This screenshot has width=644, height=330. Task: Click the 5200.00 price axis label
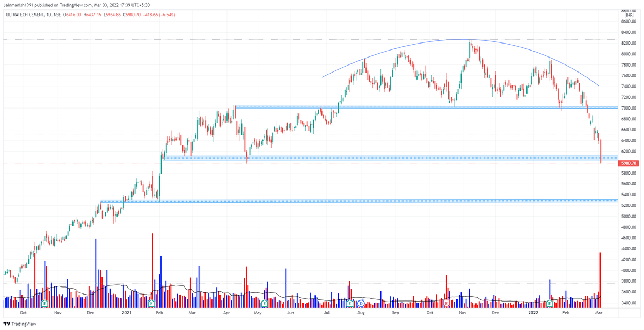click(630, 206)
